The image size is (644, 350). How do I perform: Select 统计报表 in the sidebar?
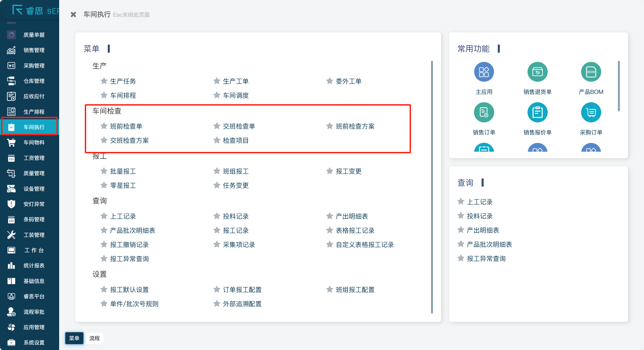[34, 266]
